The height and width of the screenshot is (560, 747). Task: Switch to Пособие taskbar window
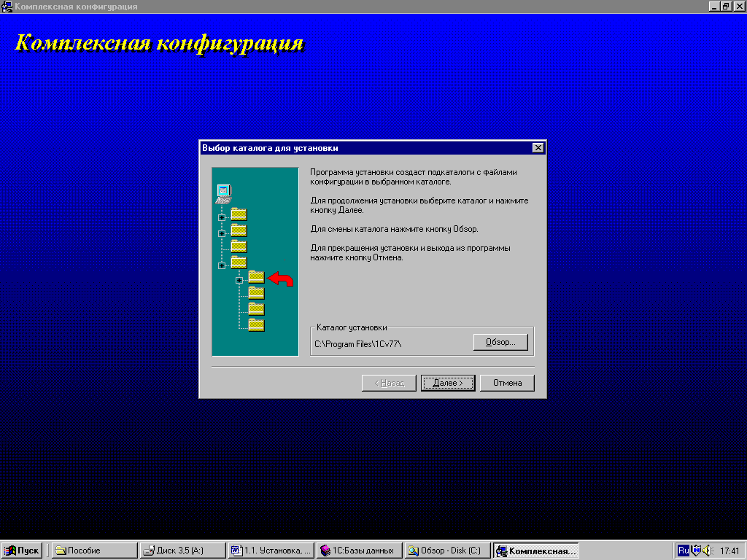[x=94, y=551]
